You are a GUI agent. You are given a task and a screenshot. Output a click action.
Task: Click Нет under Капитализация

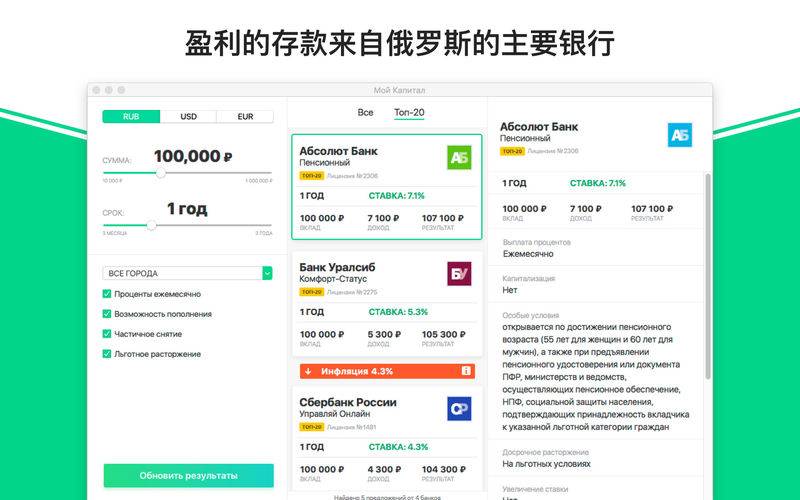510,290
